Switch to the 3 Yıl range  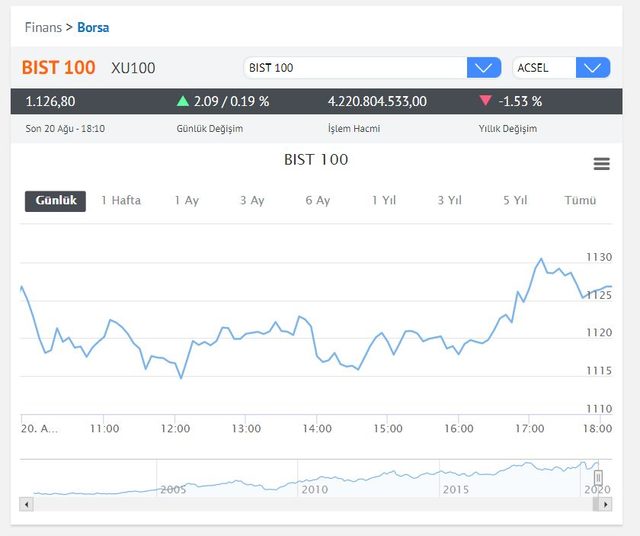449,200
